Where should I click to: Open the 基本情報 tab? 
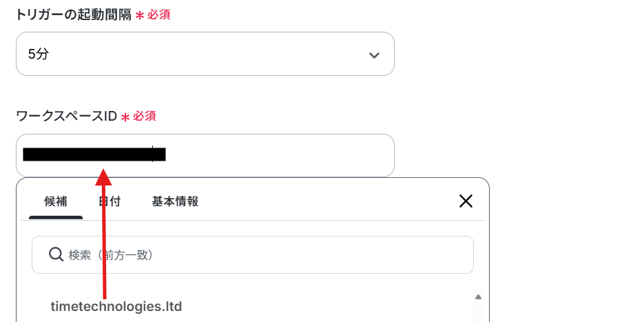pyautogui.click(x=175, y=201)
